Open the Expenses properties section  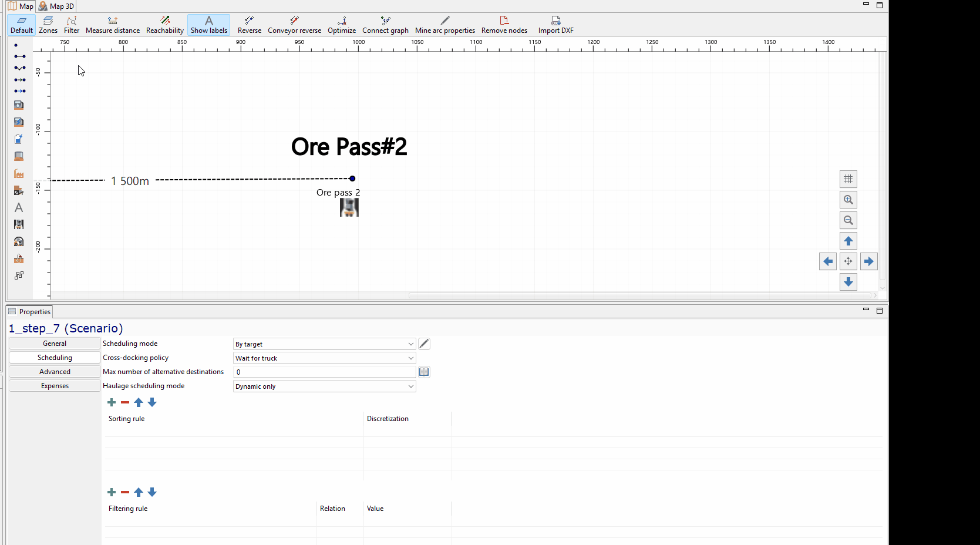coord(55,386)
